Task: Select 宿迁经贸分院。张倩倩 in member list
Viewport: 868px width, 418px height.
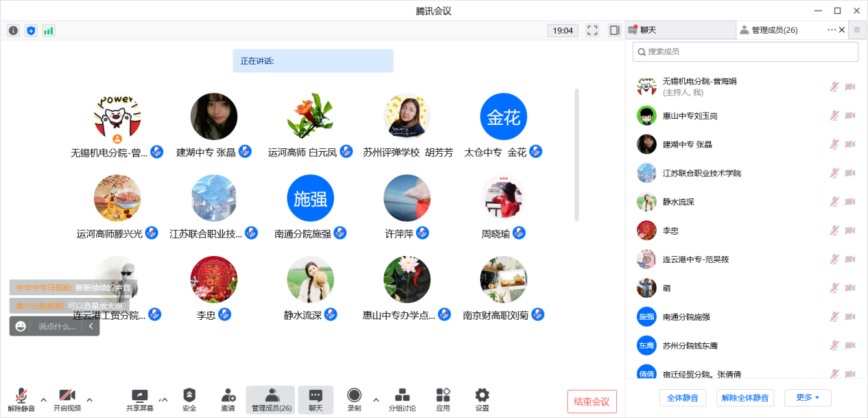Action: (x=745, y=373)
